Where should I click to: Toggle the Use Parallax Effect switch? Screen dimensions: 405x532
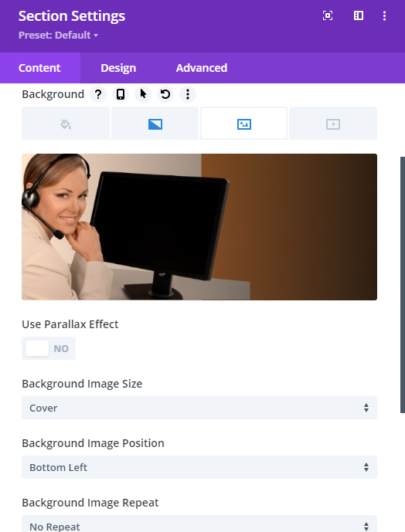pyautogui.click(x=49, y=348)
